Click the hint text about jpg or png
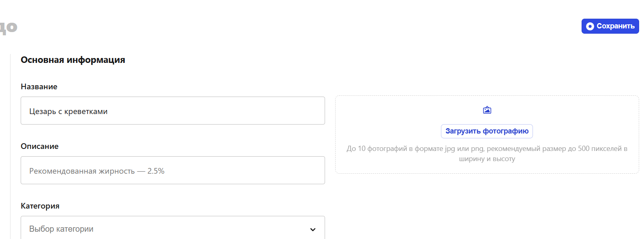The image size is (644, 239). pos(487,153)
